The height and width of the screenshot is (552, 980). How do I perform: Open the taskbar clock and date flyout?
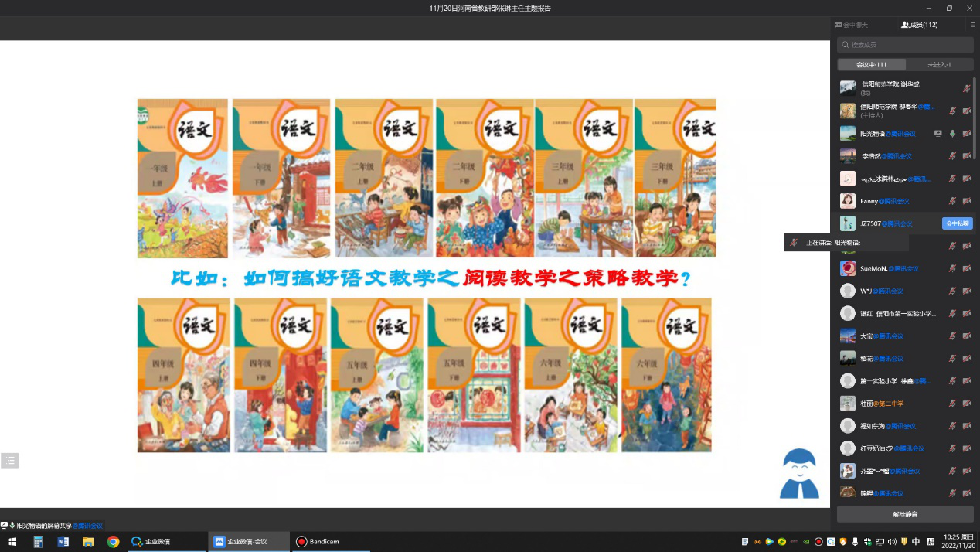[958, 541]
